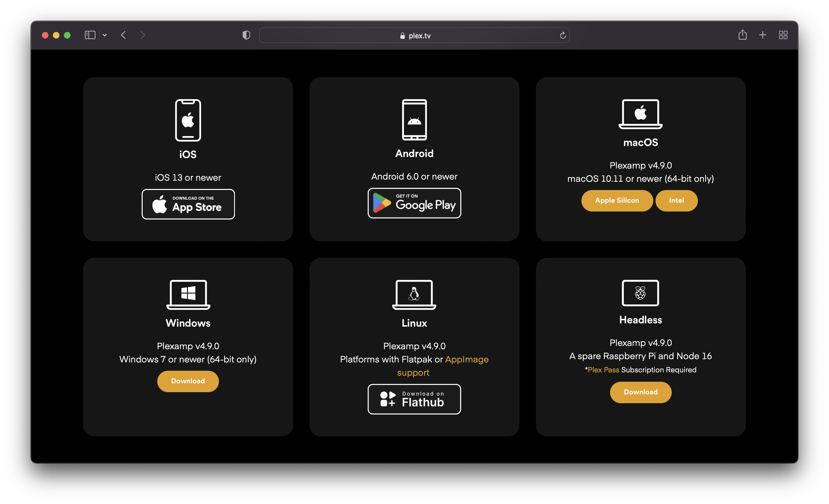The image size is (829, 504).
Task: Click the Linux penguin laptop icon
Action: [x=414, y=294]
